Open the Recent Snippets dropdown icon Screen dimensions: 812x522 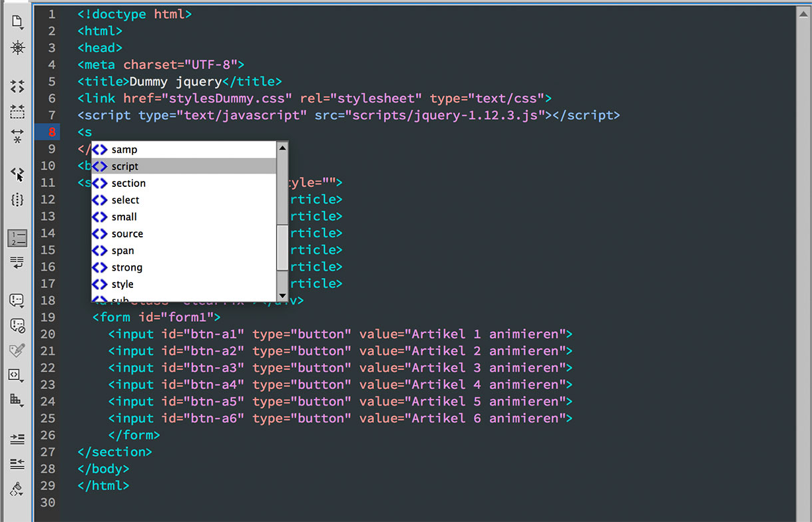point(17,375)
